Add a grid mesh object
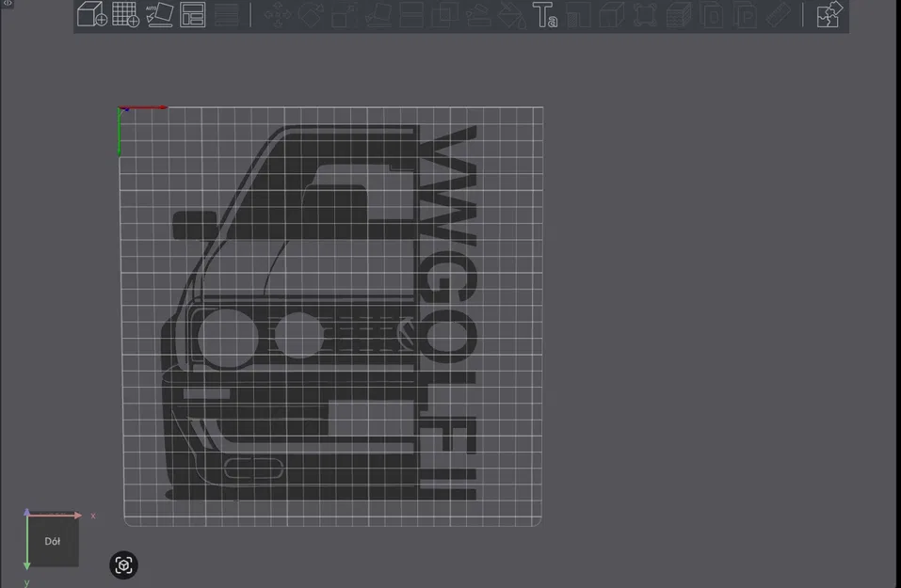901x588 pixels. pyautogui.click(x=123, y=16)
